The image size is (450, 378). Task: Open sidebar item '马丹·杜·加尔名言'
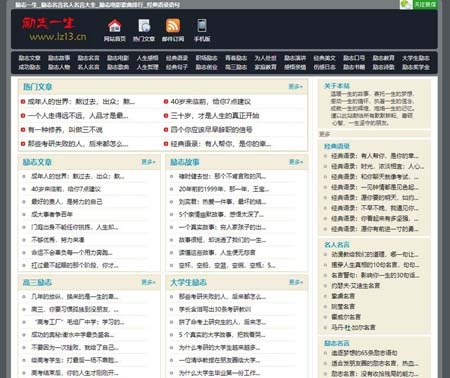[353, 327]
